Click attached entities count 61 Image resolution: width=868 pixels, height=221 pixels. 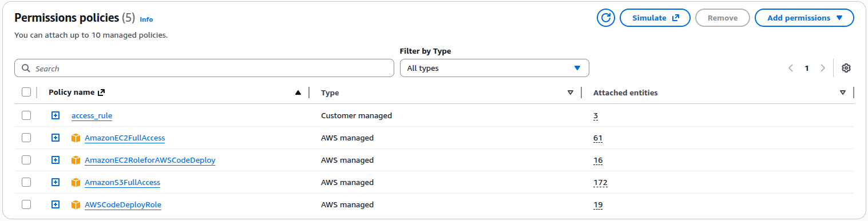coord(598,138)
